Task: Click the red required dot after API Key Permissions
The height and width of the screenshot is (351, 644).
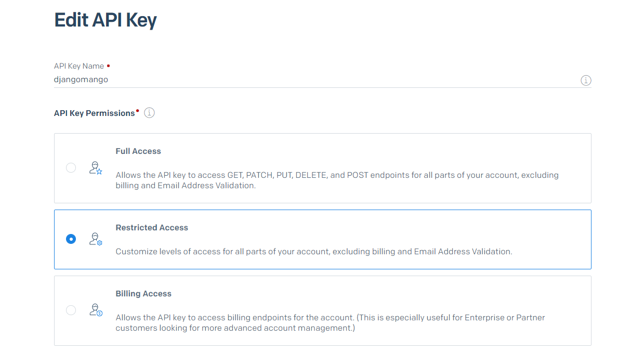Action: point(137,111)
